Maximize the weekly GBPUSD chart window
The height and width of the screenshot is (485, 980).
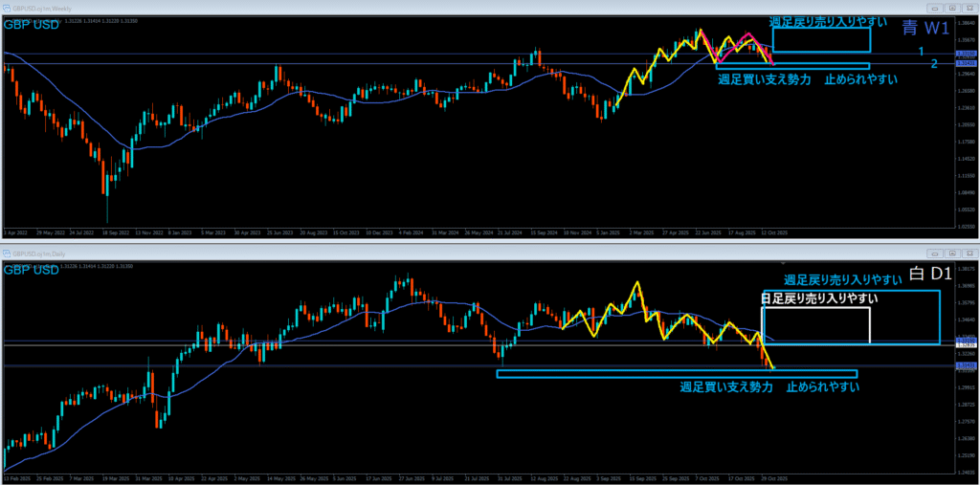(951, 9)
